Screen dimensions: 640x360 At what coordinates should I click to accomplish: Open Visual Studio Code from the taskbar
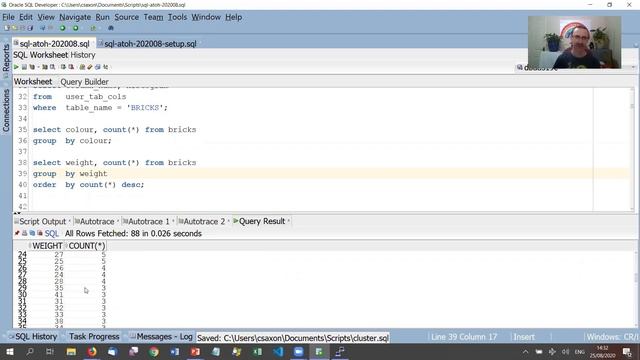point(278,351)
